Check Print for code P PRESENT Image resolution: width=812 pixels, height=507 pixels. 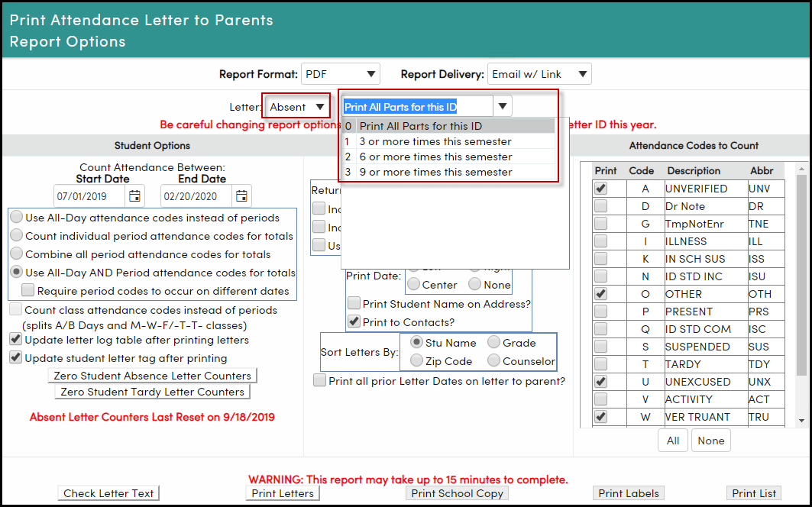[x=600, y=312]
